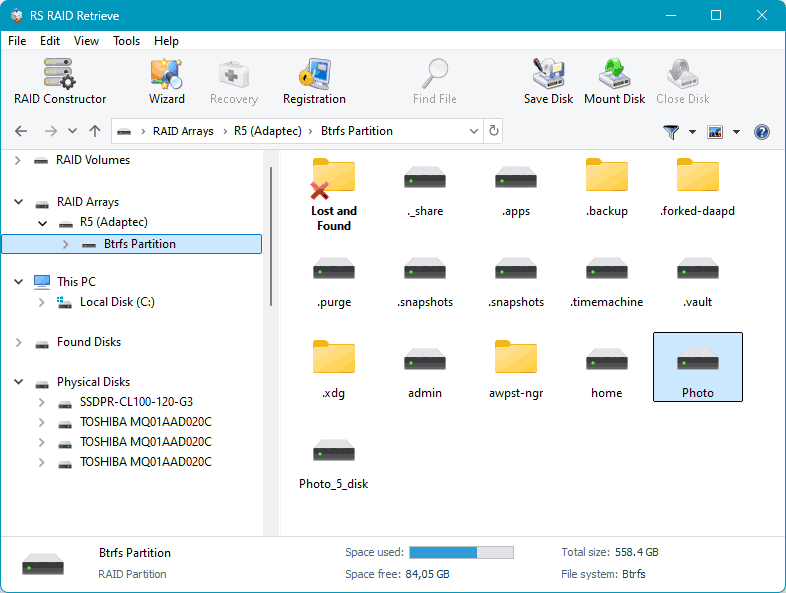Open the help question mark icon
This screenshot has height=593, width=786.
[762, 132]
